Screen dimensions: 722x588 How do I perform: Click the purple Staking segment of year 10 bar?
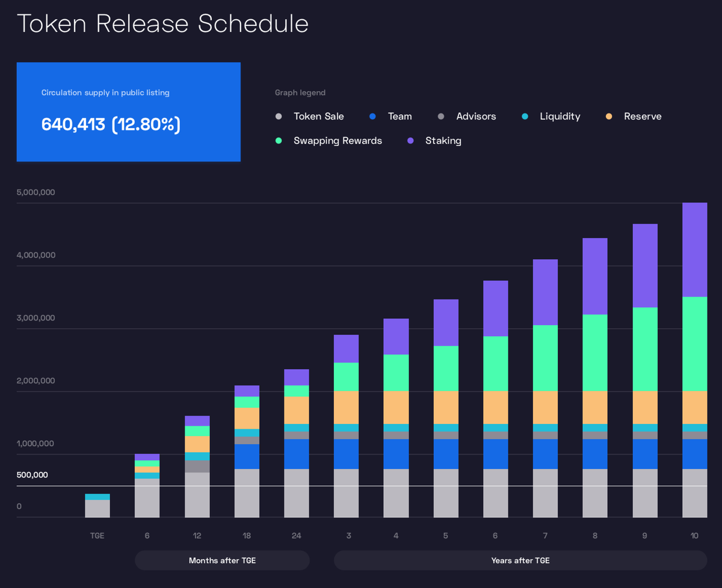coord(694,250)
